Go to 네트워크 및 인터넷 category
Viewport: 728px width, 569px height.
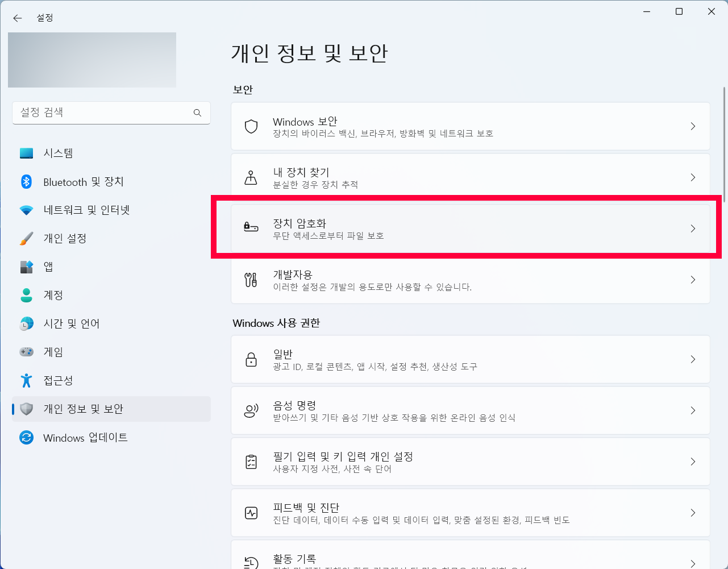(111, 210)
